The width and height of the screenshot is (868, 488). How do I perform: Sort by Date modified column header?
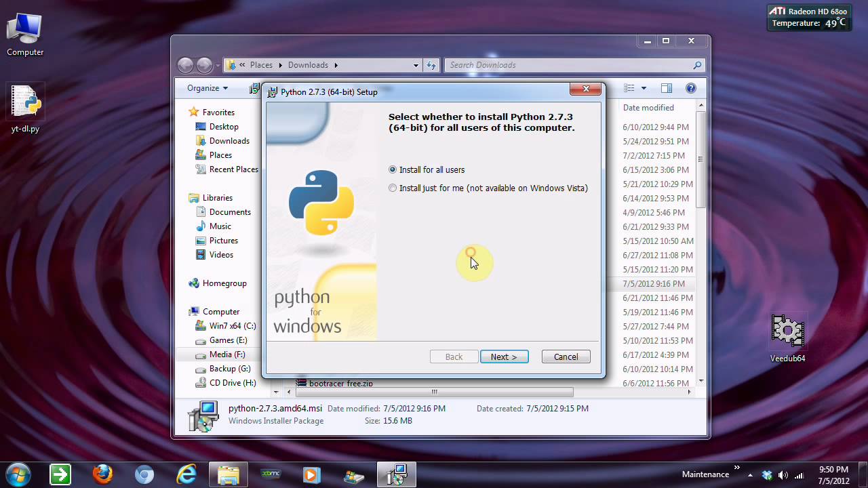pos(648,108)
